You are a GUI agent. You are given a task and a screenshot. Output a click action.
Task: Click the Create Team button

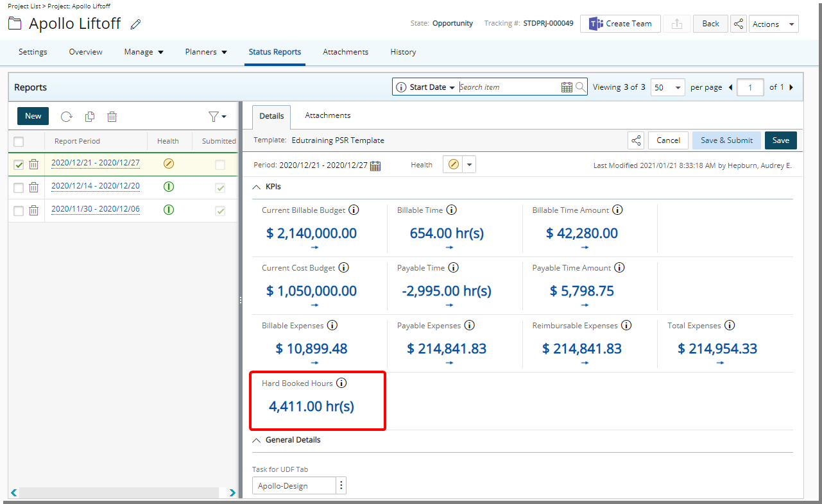click(621, 24)
